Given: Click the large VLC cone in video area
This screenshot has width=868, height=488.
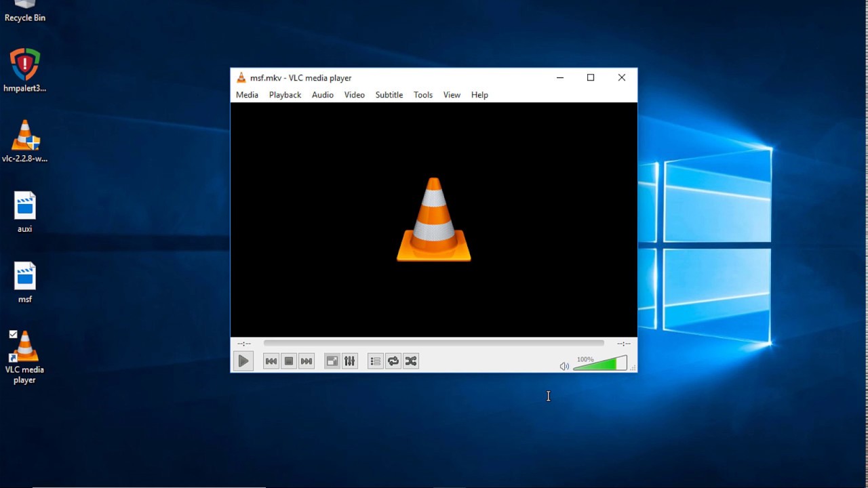Looking at the screenshot, I should coord(434,220).
